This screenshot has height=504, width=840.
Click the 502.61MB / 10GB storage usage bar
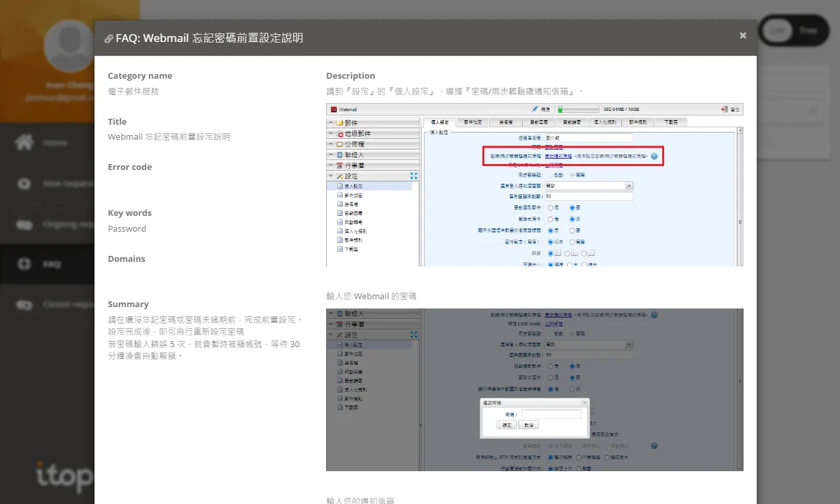pyautogui.click(x=577, y=109)
